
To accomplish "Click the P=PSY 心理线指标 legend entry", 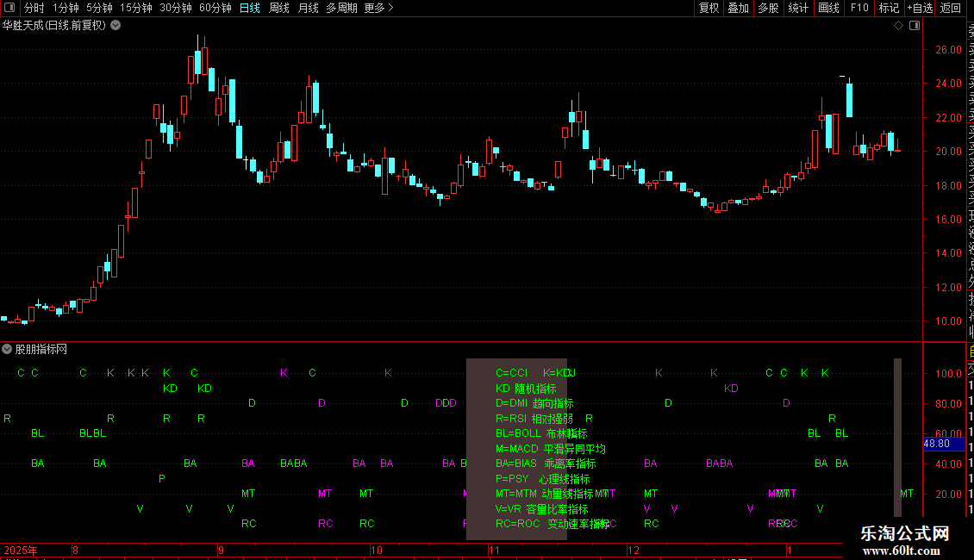I will [543, 479].
